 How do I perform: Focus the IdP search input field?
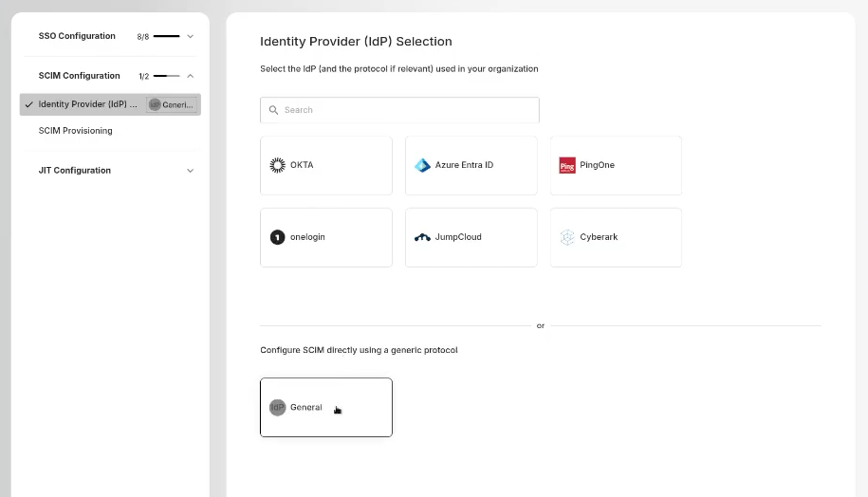coord(408,110)
